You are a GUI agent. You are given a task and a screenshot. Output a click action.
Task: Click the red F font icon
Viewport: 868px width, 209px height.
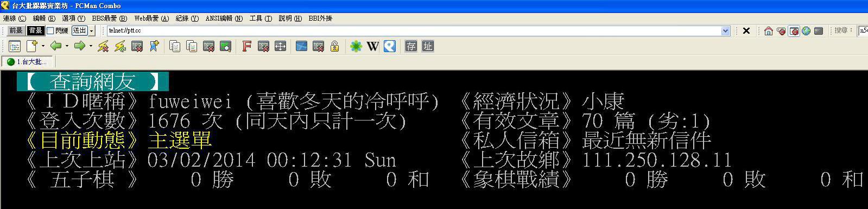pyautogui.click(x=246, y=47)
